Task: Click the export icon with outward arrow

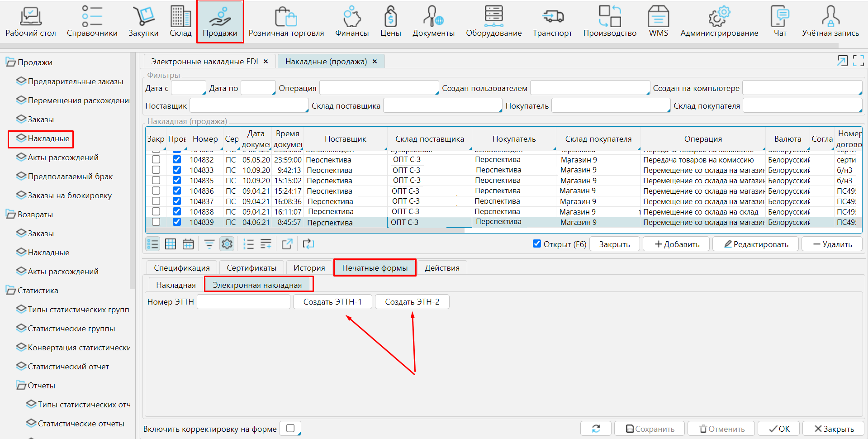Action: [287, 244]
